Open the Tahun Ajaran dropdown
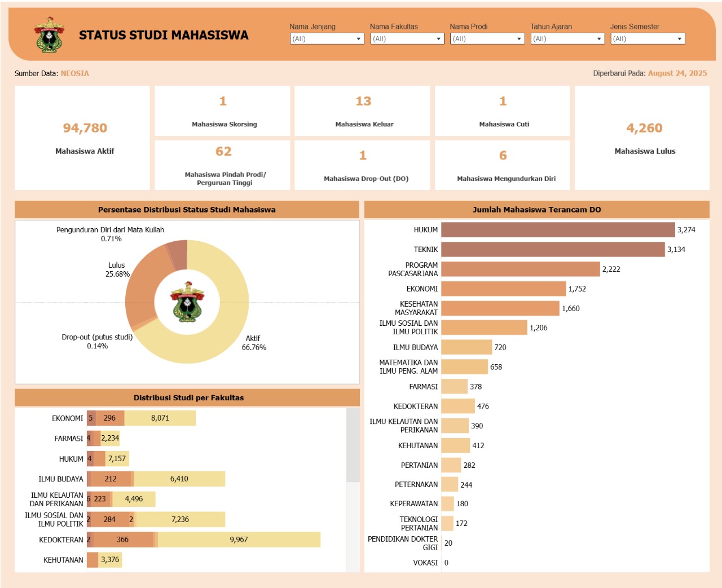722x588 pixels. pos(566,38)
